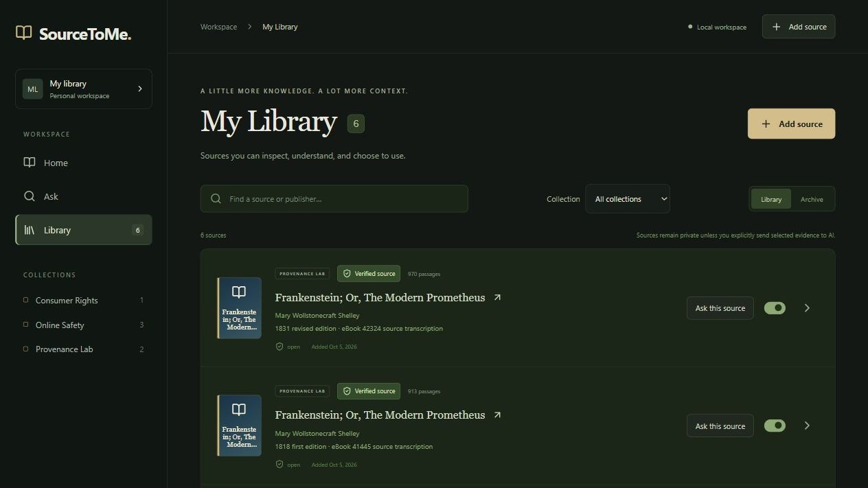Click the SourceToMe book logo icon
The width and height of the screenshot is (868, 488).
24,33
